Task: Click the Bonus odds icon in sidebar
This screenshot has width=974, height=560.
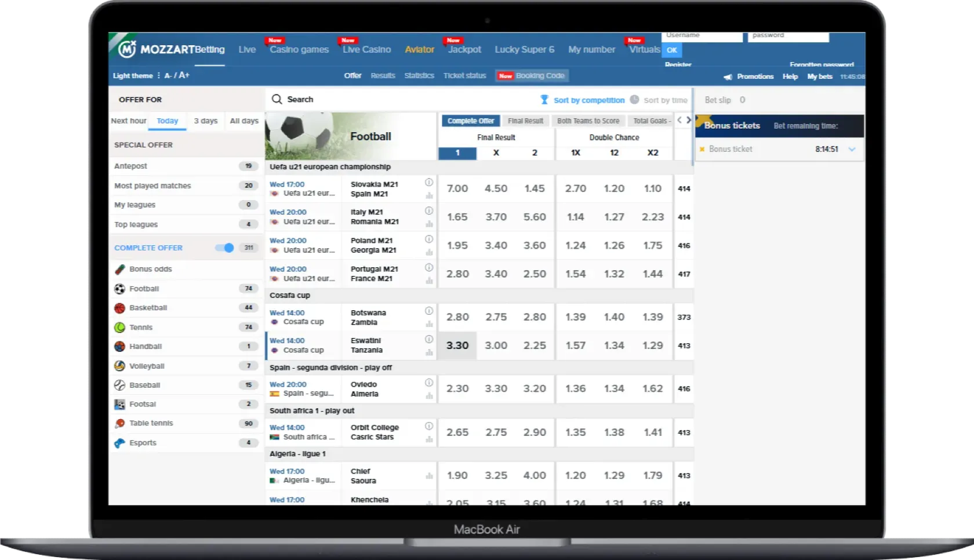Action: coord(119,269)
